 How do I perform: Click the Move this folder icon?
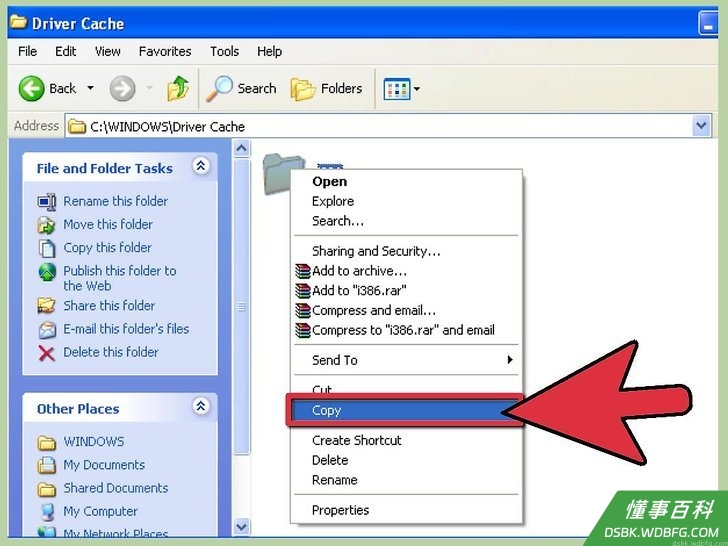point(46,225)
